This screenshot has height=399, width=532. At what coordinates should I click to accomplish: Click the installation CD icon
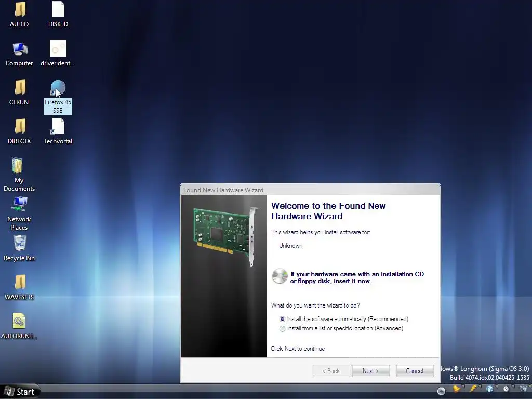click(280, 276)
